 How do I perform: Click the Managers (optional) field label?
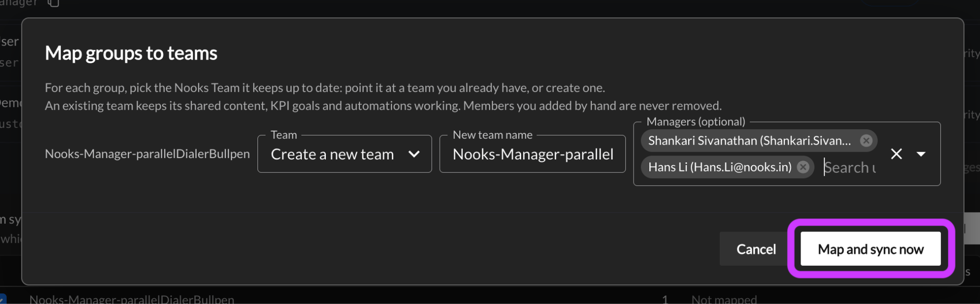pyautogui.click(x=696, y=122)
